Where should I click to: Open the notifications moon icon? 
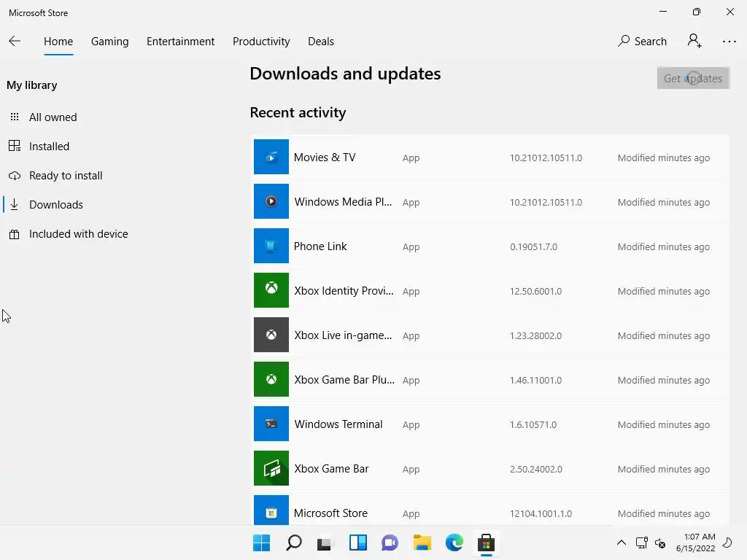click(727, 542)
